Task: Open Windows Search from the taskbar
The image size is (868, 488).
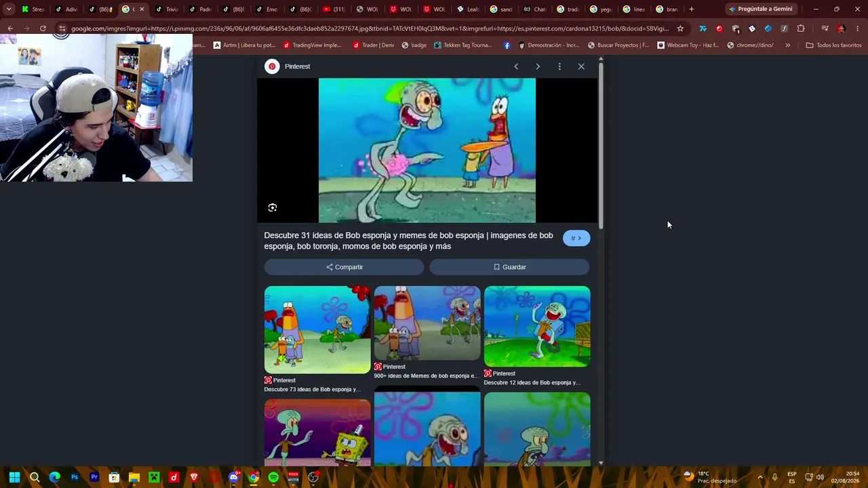Action: point(35,477)
